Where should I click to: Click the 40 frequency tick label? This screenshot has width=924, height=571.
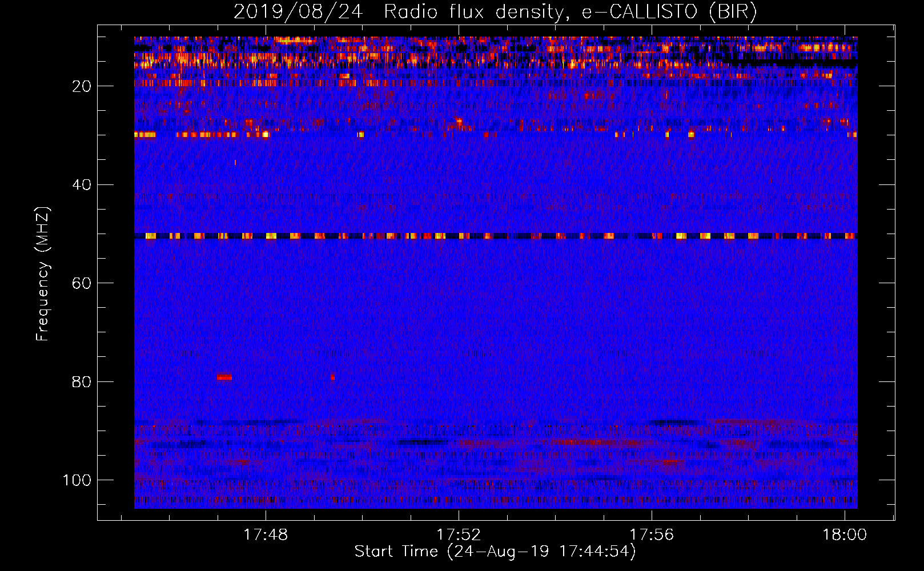point(82,185)
